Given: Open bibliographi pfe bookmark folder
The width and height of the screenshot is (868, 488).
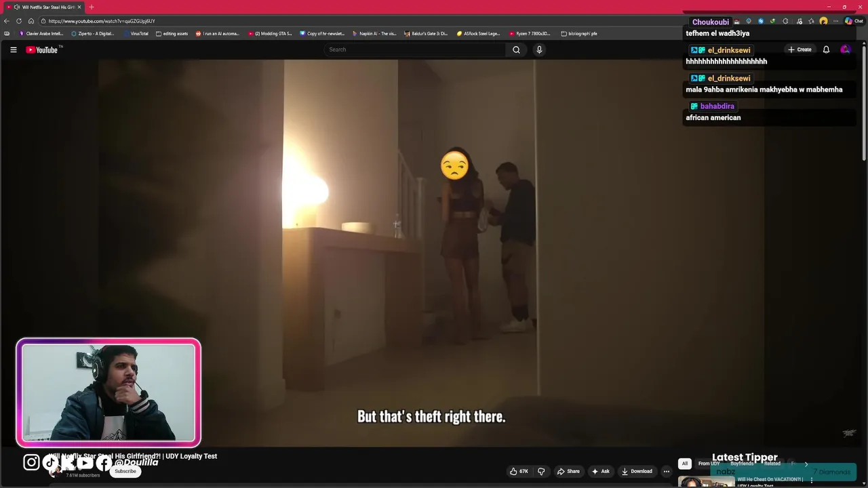Looking at the screenshot, I should pos(579,33).
